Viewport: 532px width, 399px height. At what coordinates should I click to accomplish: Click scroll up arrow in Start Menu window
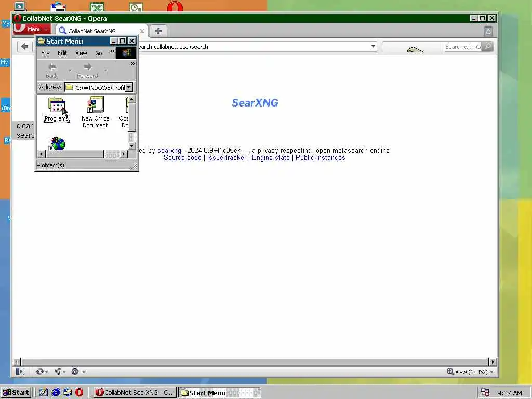pos(132,99)
